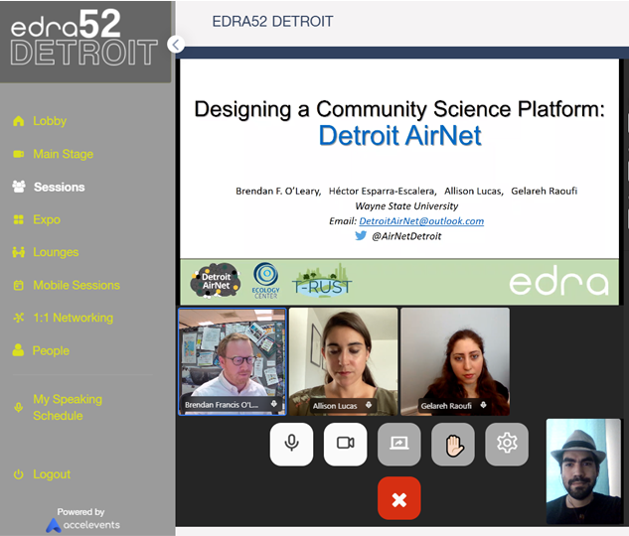Click the Wayne State University text
The height and width of the screenshot is (536, 629).
406,206
